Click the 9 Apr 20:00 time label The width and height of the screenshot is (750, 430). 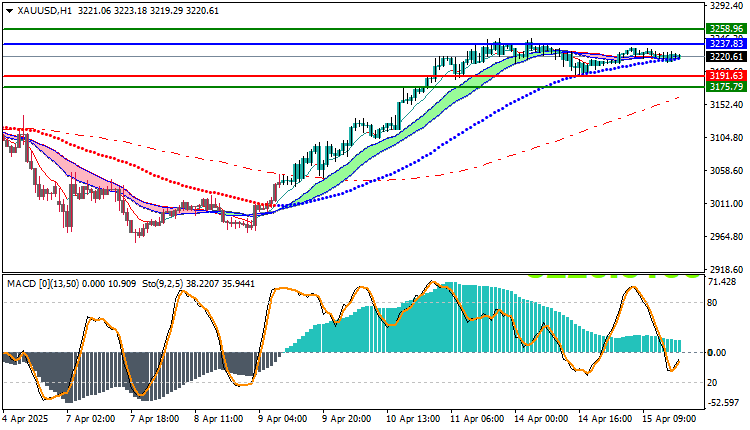(347, 419)
